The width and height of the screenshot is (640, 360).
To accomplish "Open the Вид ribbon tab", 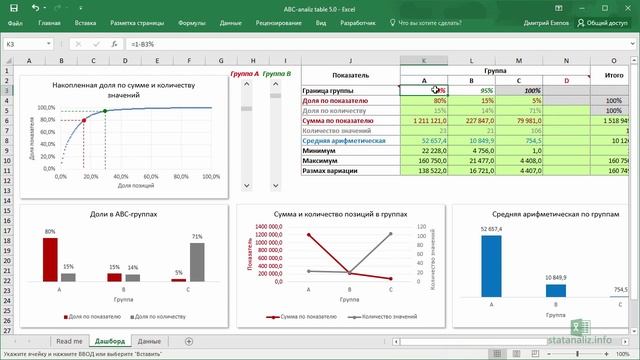I will 321,23.
